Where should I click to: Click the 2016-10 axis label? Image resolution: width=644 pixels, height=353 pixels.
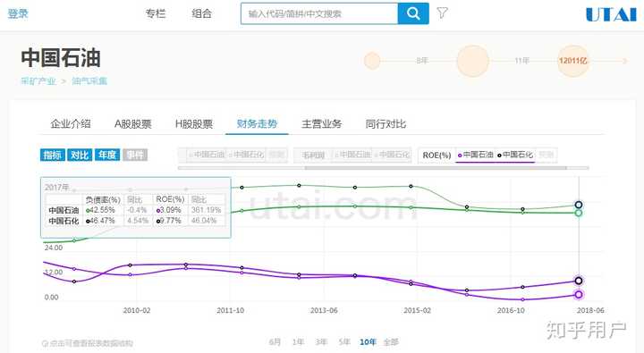click(511, 311)
